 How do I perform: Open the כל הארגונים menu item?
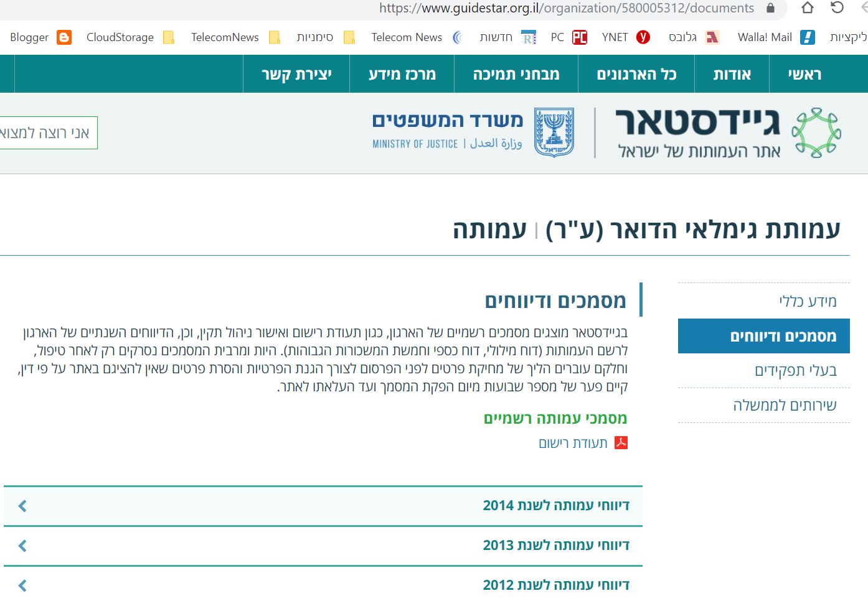point(636,74)
